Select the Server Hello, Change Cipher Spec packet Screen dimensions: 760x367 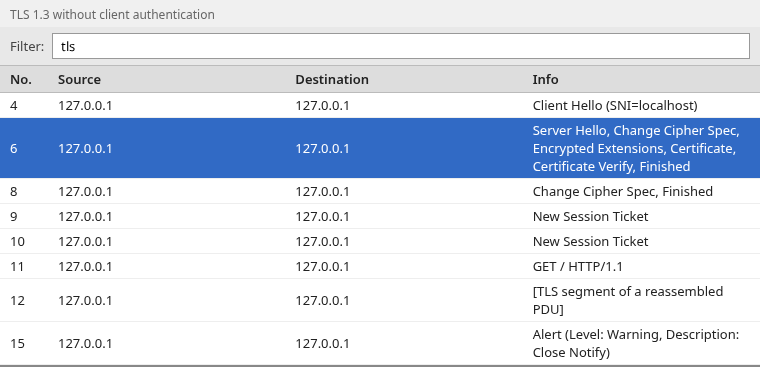pos(380,148)
